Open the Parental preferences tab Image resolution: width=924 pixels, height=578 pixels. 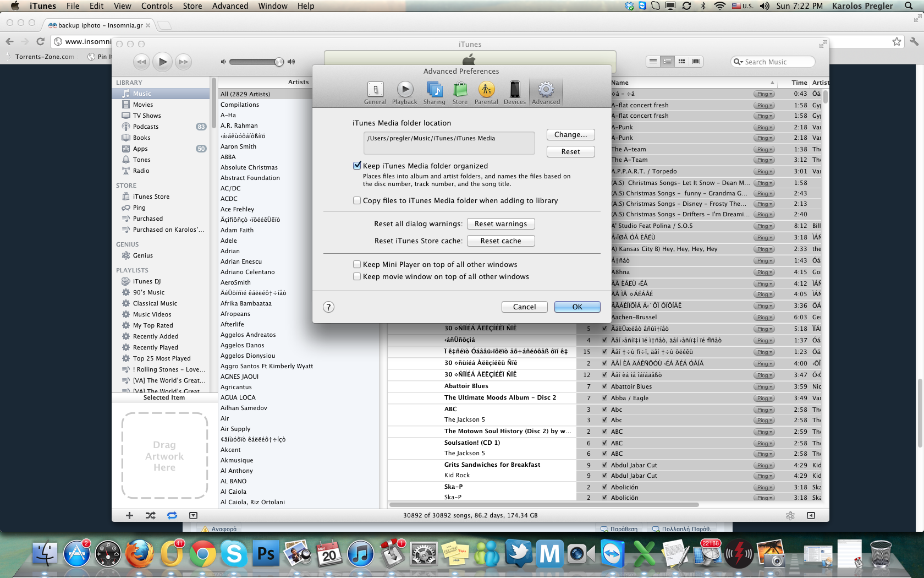pyautogui.click(x=486, y=92)
